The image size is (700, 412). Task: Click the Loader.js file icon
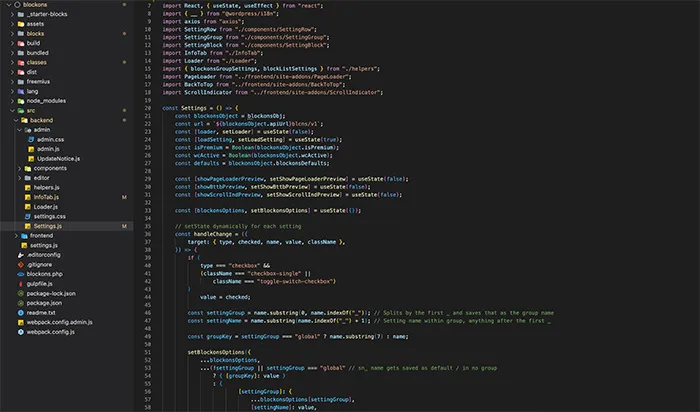pos(28,207)
